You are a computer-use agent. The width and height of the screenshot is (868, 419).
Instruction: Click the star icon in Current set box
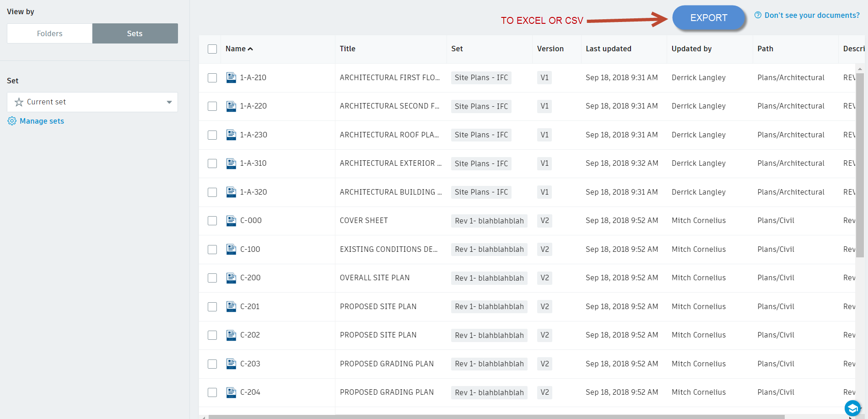[19, 102]
